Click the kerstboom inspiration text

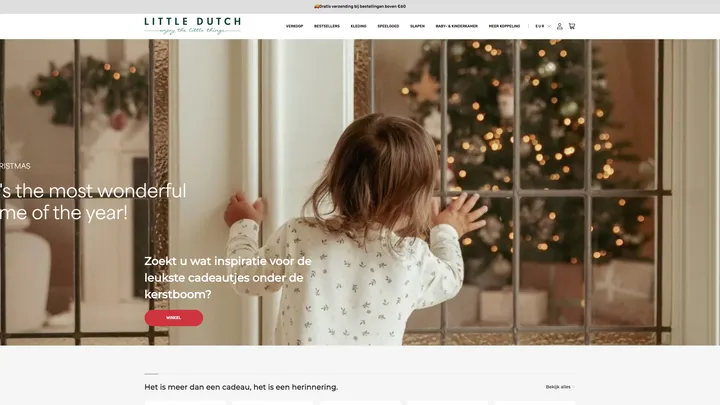point(228,277)
